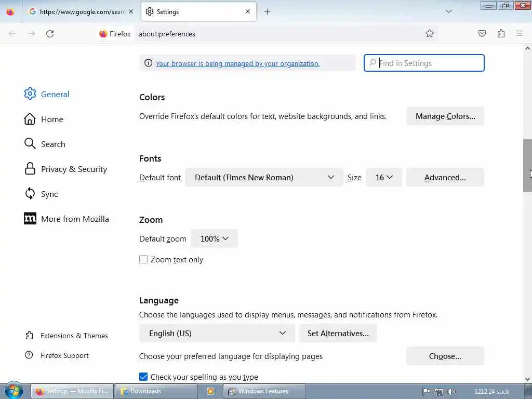Click Set Alternatives button

click(338, 333)
